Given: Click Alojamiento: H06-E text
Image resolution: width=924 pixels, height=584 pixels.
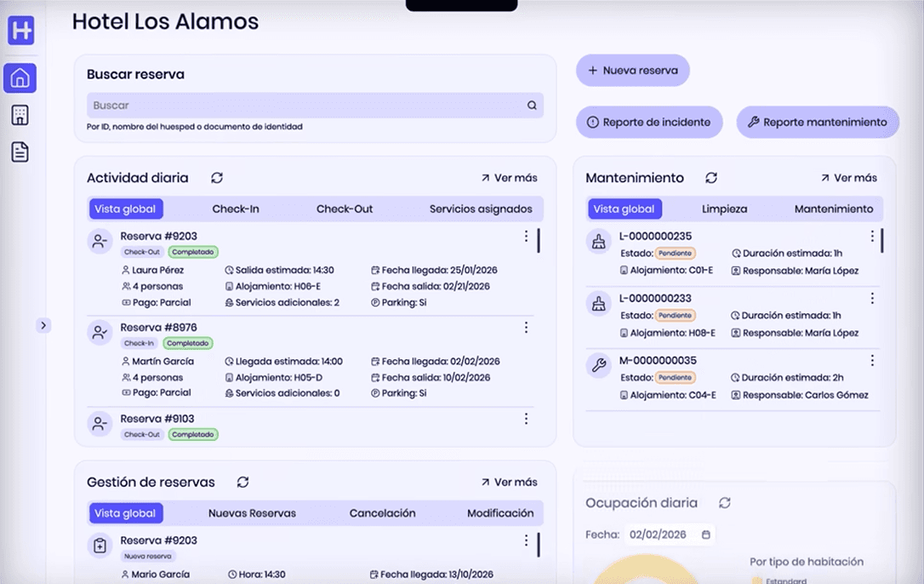Looking at the screenshot, I should pyautogui.click(x=278, y=286).
